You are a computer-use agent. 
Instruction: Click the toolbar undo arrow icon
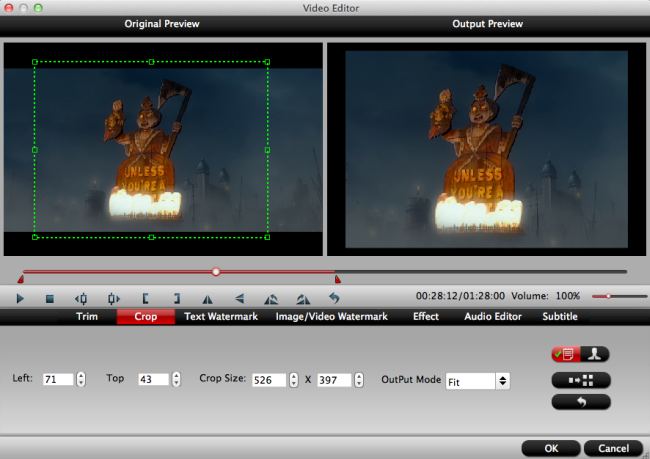click(334, 298)
